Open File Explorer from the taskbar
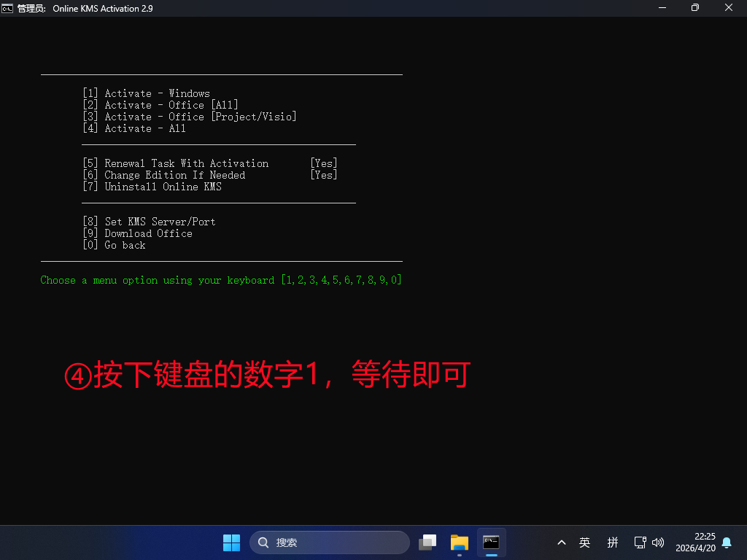The width and height of the screenshot is (747, 560). [x=459, y=542]
